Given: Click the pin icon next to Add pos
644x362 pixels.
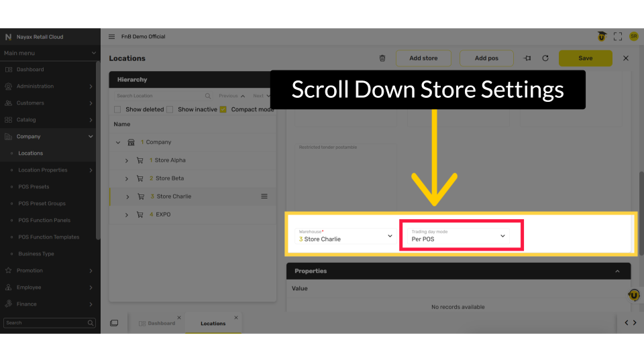Looking at the screenshot, I should 527,58.
